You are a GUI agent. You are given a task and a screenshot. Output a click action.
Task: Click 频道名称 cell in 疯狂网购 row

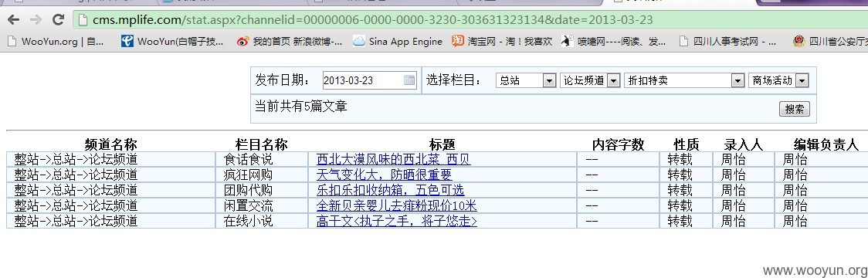pyautogui.click(x=110, y=175)
